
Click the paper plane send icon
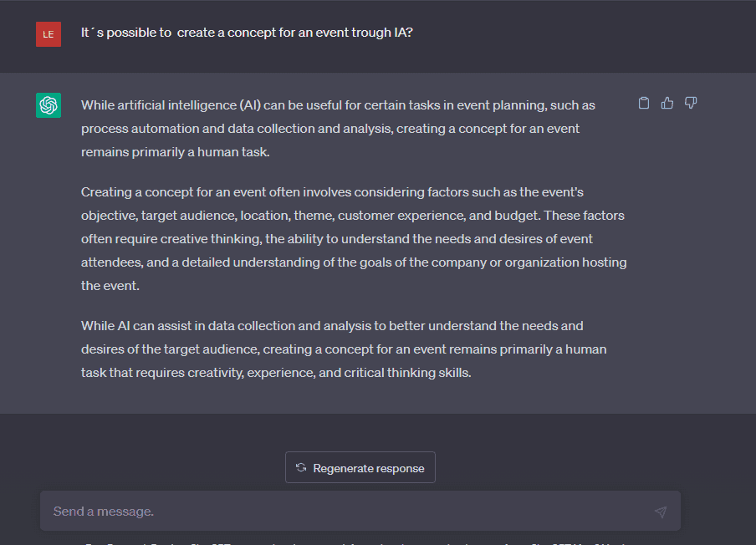[661, 512]
